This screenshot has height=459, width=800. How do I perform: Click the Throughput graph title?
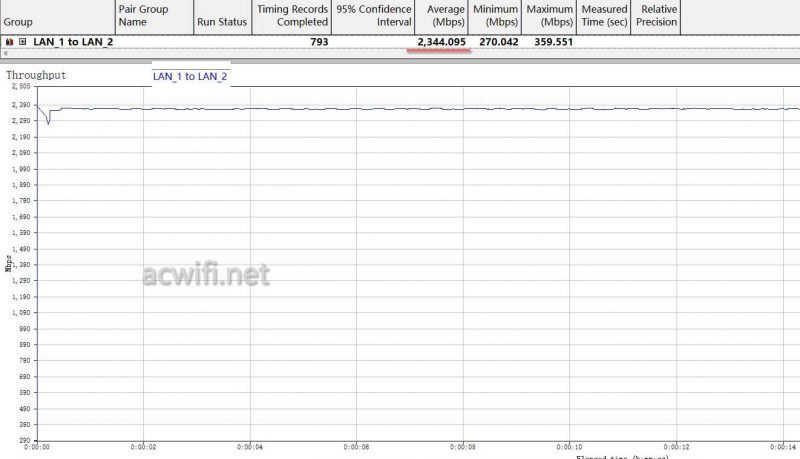click(37, 75)
